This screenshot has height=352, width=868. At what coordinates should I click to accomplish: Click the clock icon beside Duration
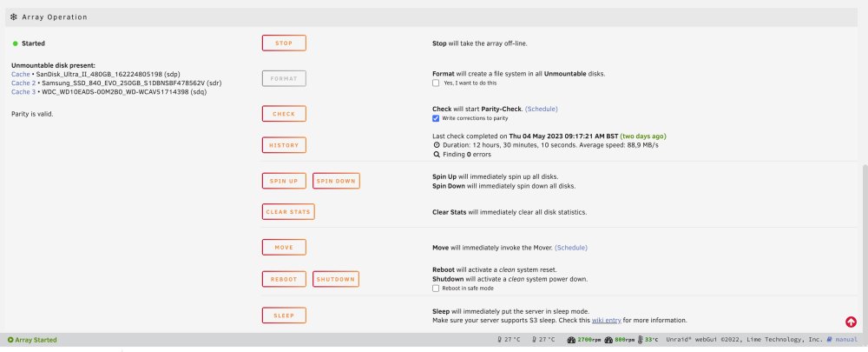(437, 145)
